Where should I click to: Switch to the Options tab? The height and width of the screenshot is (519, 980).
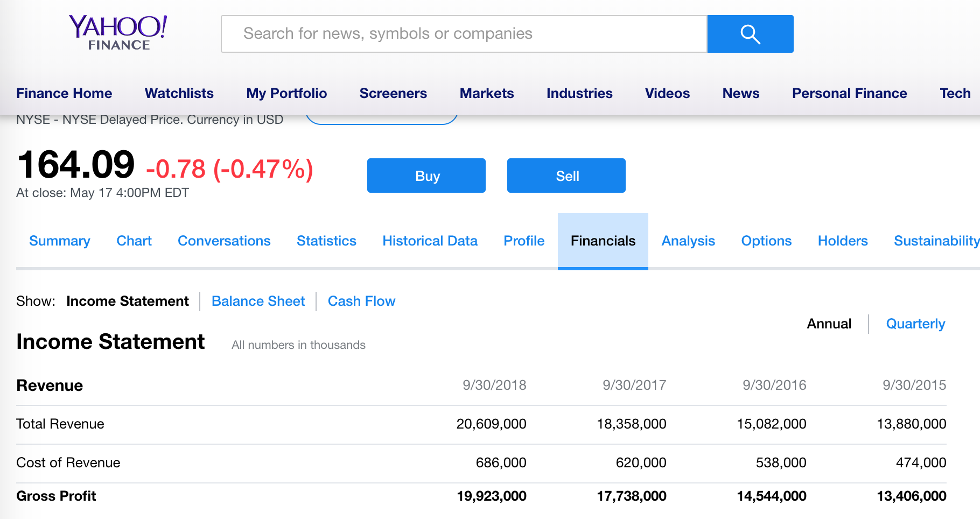(766, 241)
